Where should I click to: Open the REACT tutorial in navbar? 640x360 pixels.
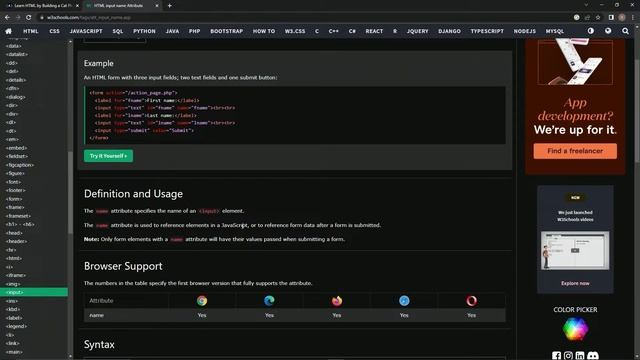(374, 31)
